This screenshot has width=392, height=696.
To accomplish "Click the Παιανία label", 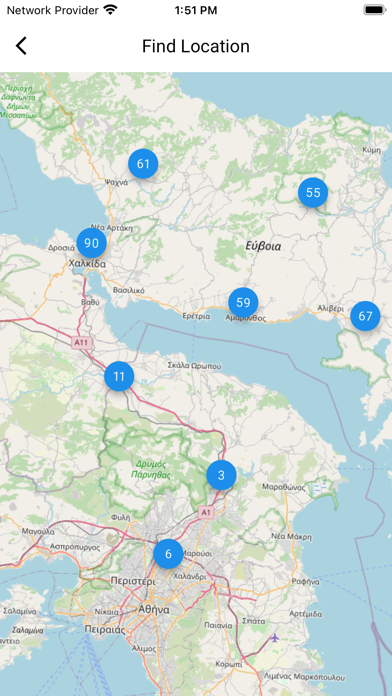I will tap(218, 625).
